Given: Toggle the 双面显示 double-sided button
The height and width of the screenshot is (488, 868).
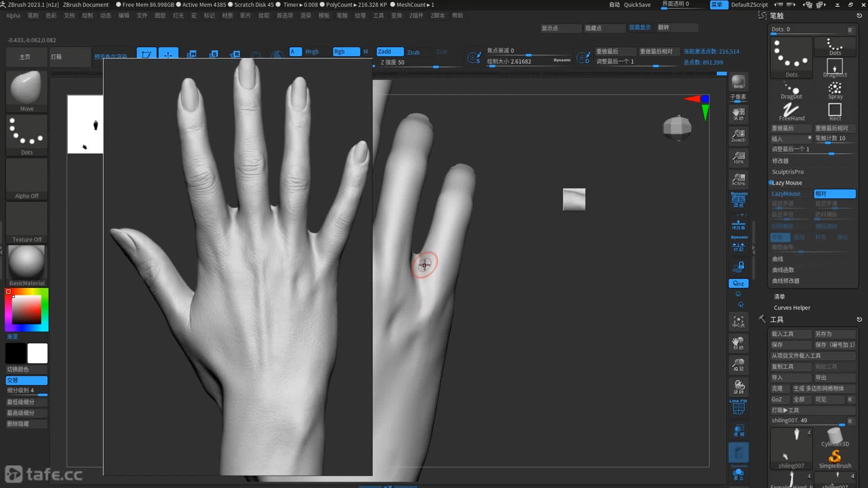Looking at the screenshot, I should click(640, 28).
